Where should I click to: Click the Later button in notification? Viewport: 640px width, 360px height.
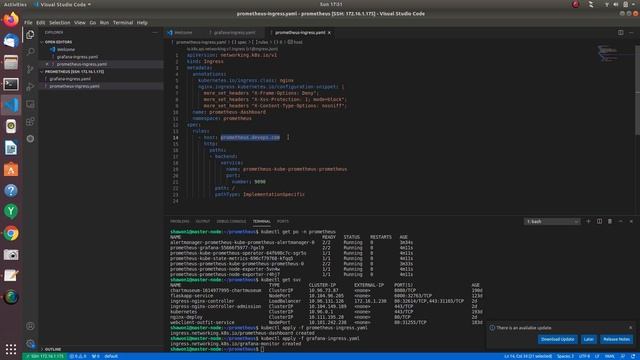point(588,339)
